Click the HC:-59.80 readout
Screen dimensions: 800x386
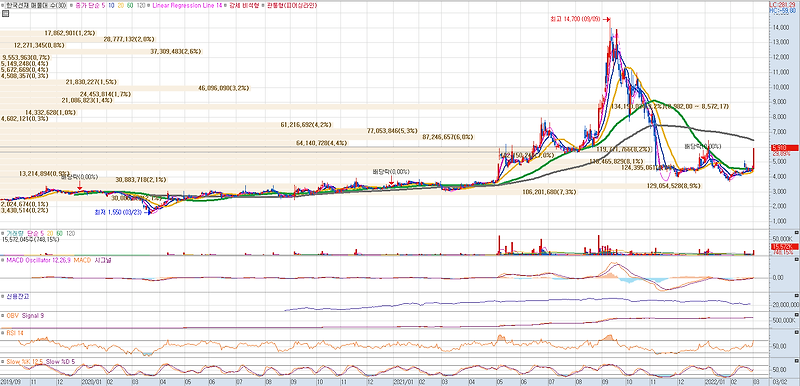click(x=784, y=9)
